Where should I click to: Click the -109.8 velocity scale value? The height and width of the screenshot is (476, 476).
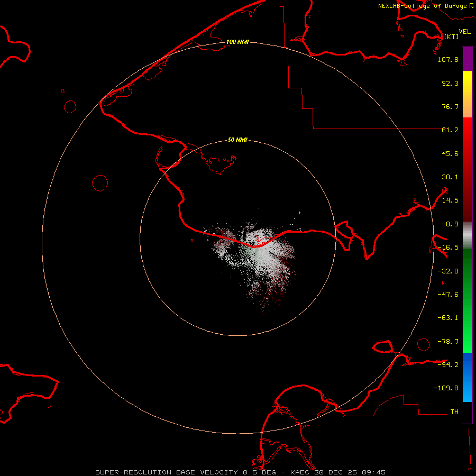click(446, 388)
